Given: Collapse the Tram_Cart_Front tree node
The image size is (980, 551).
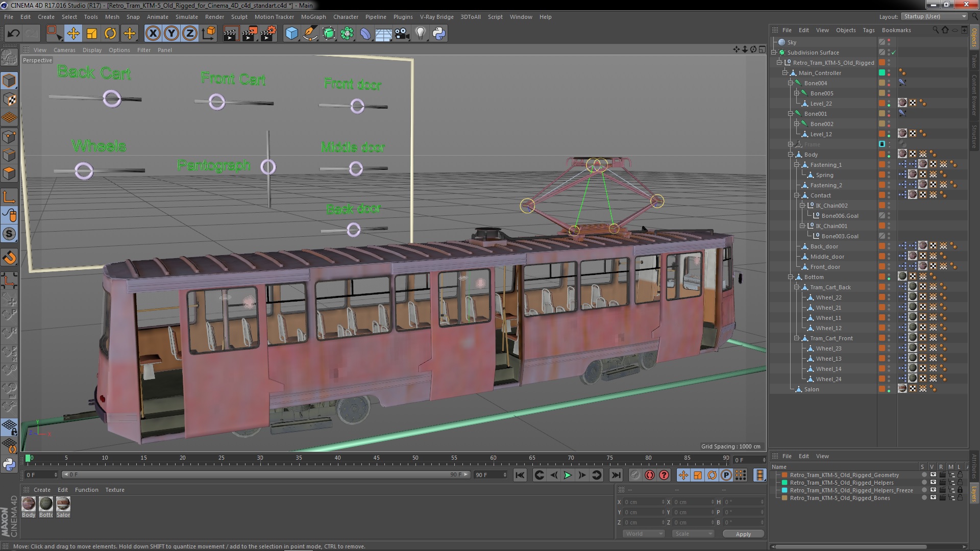Looking at the screenshot, I should point(796,338).
